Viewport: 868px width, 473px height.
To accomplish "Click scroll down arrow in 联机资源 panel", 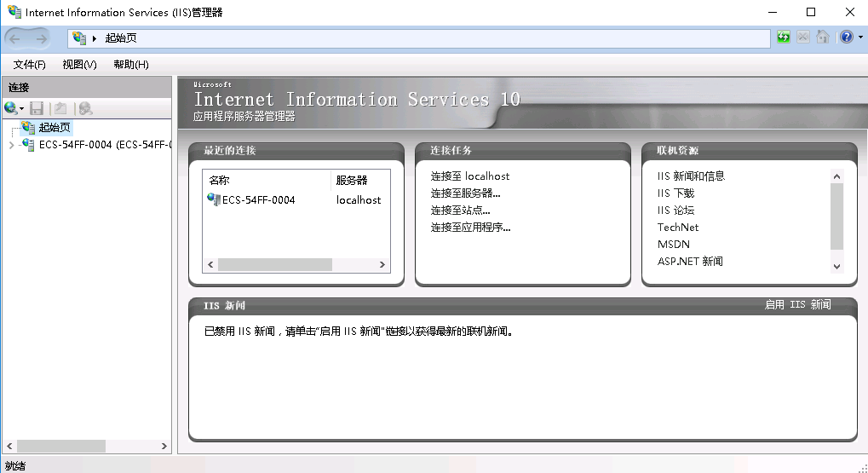I will coord(837,267).
